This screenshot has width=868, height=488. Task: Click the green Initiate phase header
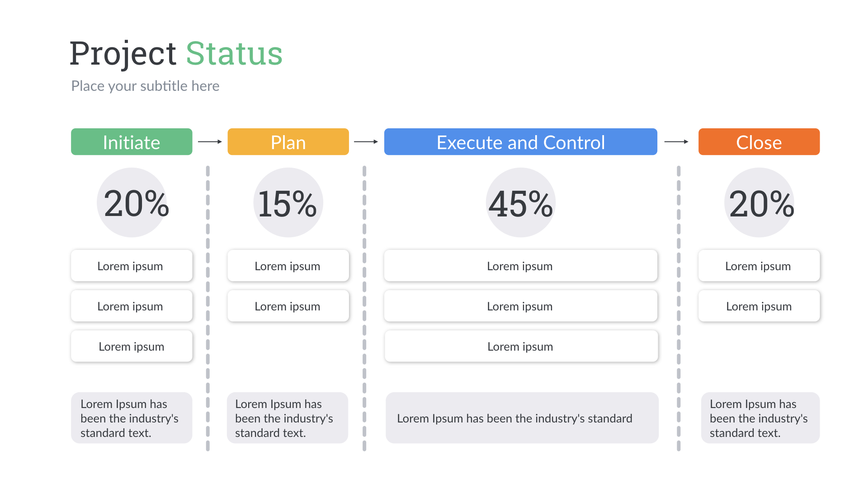click(x=132, y=142)
